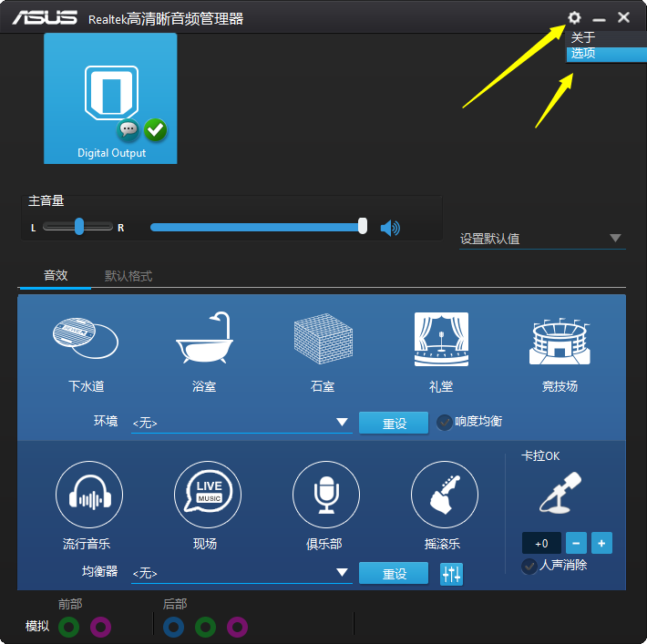The image size is (647, 644).
Task: Click the L/R balance slider handle
Action: 79,227
